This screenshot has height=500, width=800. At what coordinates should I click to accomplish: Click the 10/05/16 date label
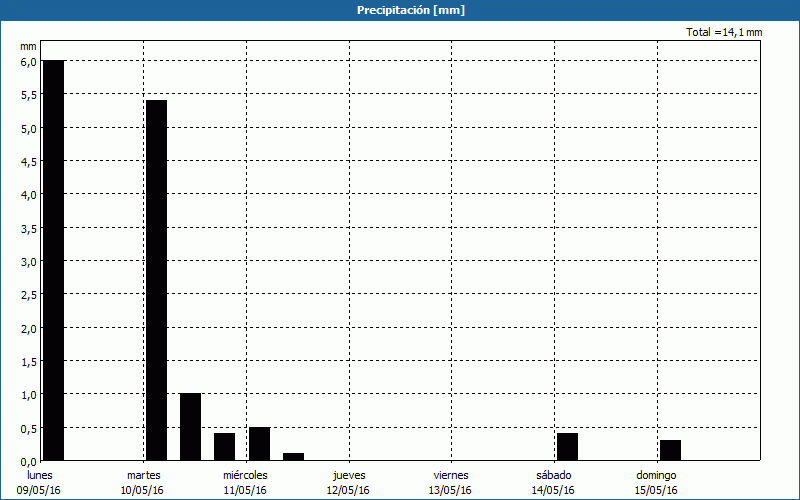[x=142, y=490]
